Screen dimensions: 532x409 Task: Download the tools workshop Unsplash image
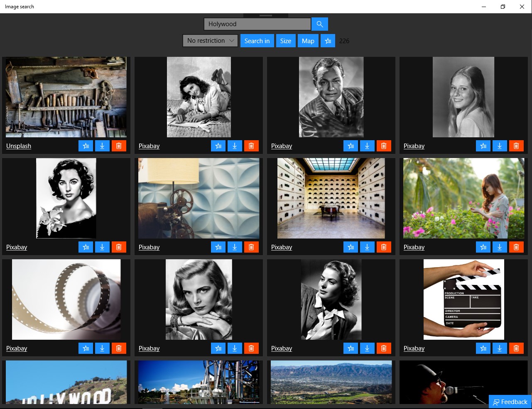[x=102, y=146]
